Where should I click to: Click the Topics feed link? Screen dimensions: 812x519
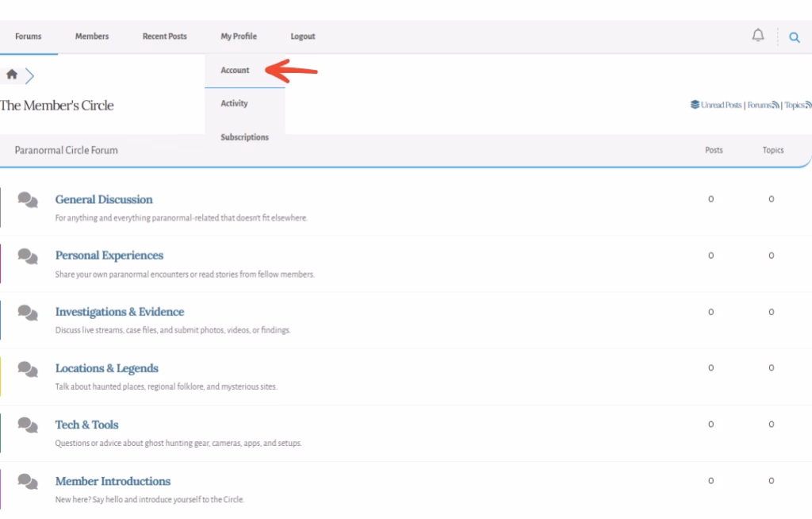pyautogui.click(x=795, y=105)
